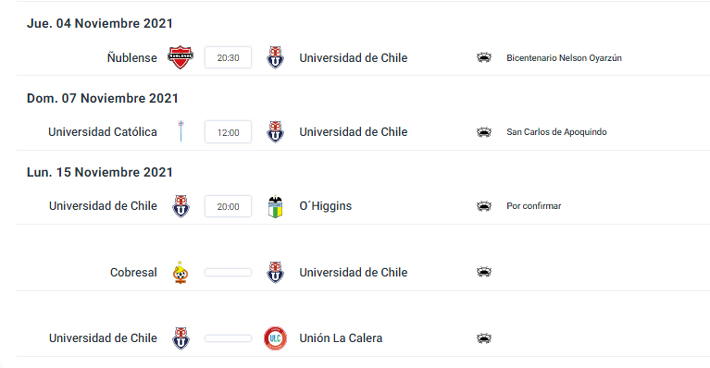Click the Cobresal club crest
Image resolution: width=710 pixels, height=368 pixels.
click(180, 272)
